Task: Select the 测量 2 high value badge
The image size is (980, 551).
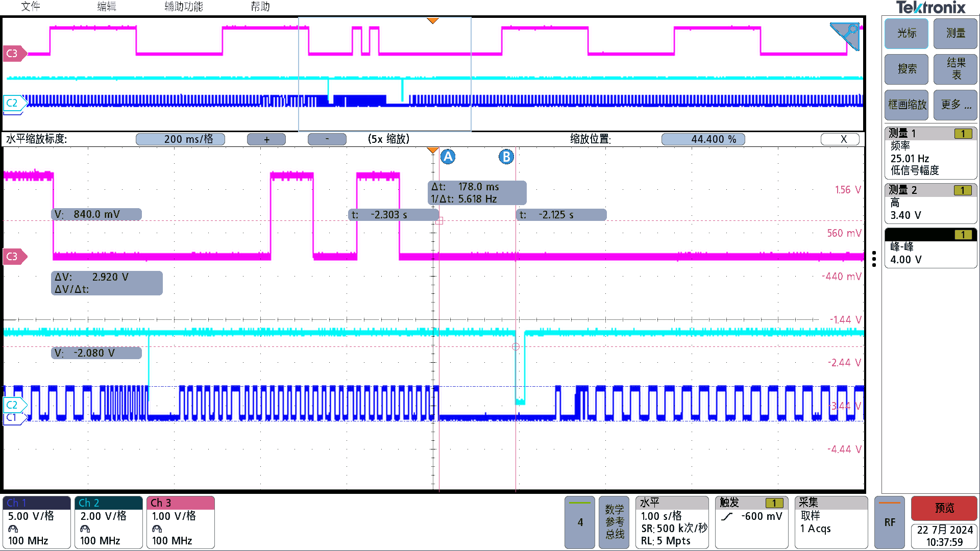Action: [930, 203]
